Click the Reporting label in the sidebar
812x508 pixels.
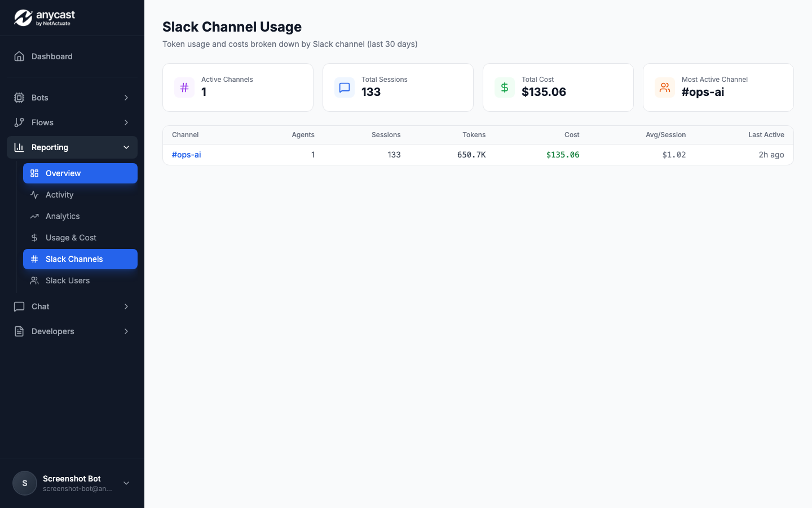(x=50, y=147)
